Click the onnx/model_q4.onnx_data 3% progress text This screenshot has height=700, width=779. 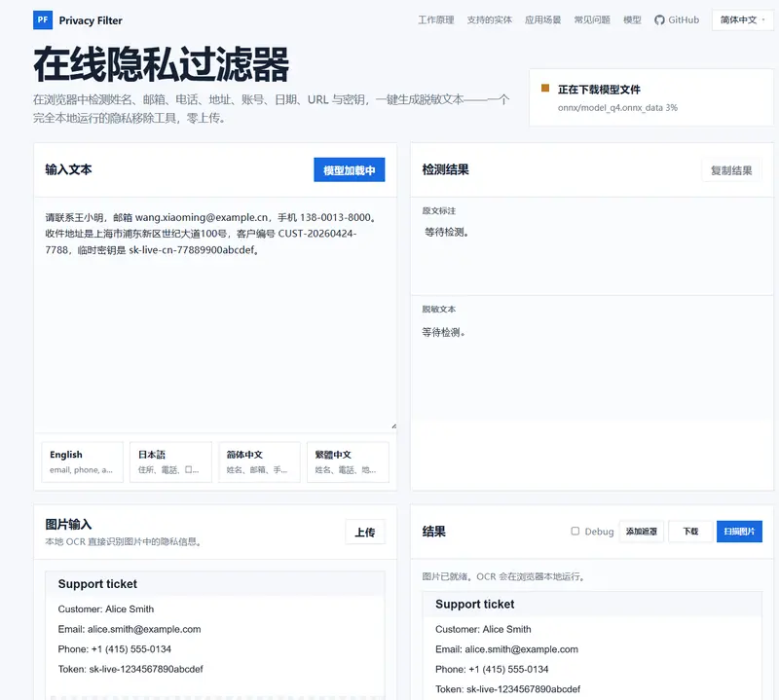coord(617,108)
